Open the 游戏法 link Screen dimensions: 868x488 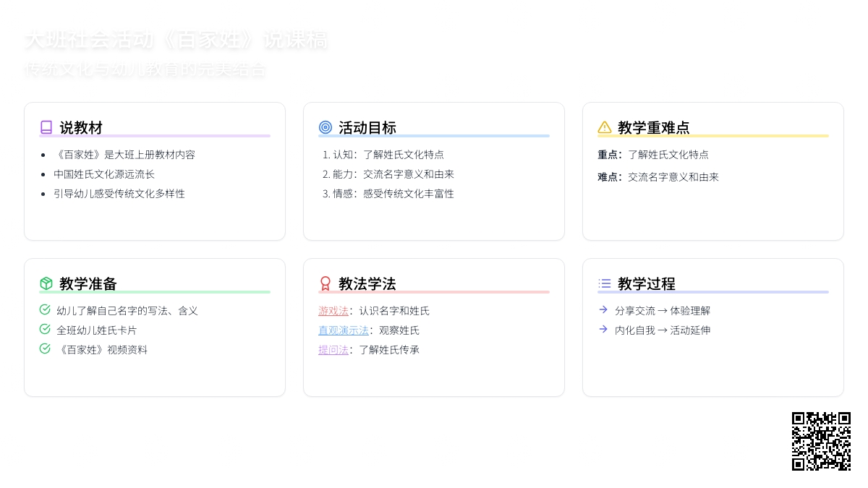coord(333,311)
